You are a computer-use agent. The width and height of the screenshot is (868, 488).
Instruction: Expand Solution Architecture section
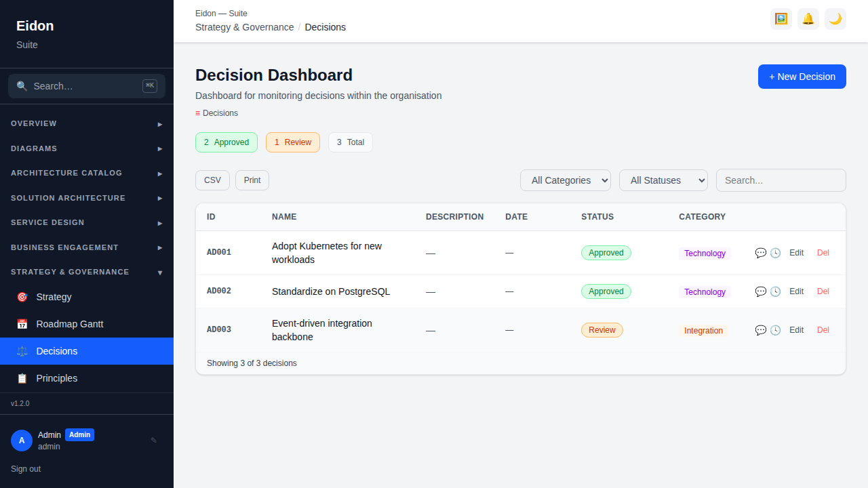click(x=87, y=198)
